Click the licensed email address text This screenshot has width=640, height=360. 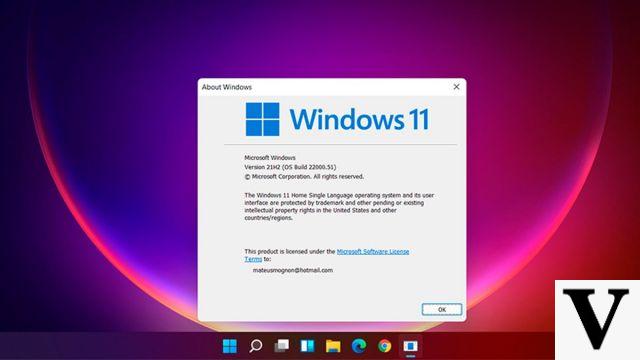click(293, 270)
